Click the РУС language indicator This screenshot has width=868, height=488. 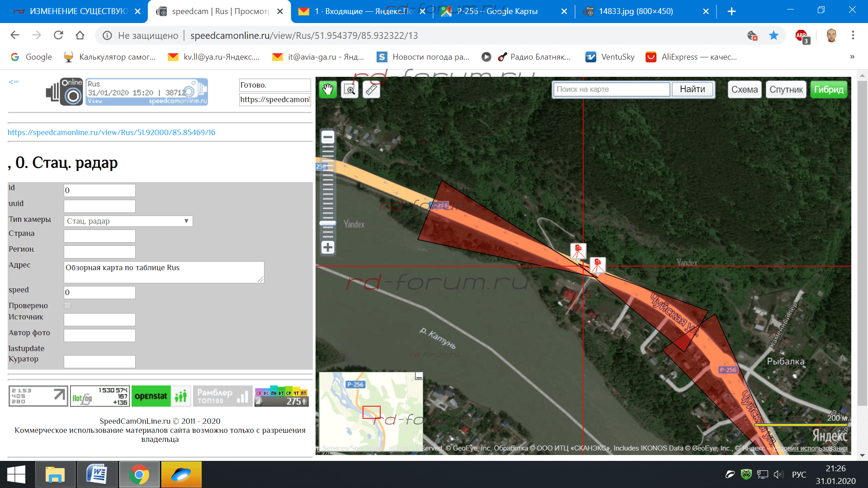tap(799, 474)
